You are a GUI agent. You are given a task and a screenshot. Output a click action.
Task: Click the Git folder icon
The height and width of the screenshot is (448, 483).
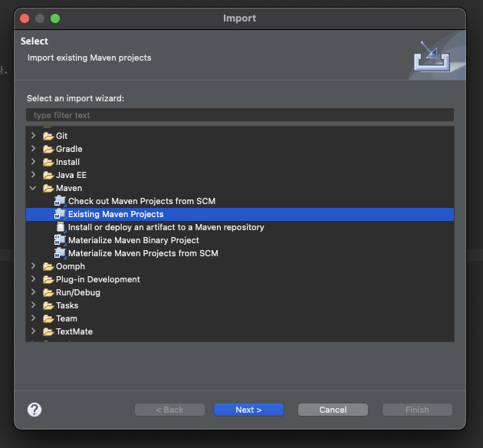pos(48,136)
